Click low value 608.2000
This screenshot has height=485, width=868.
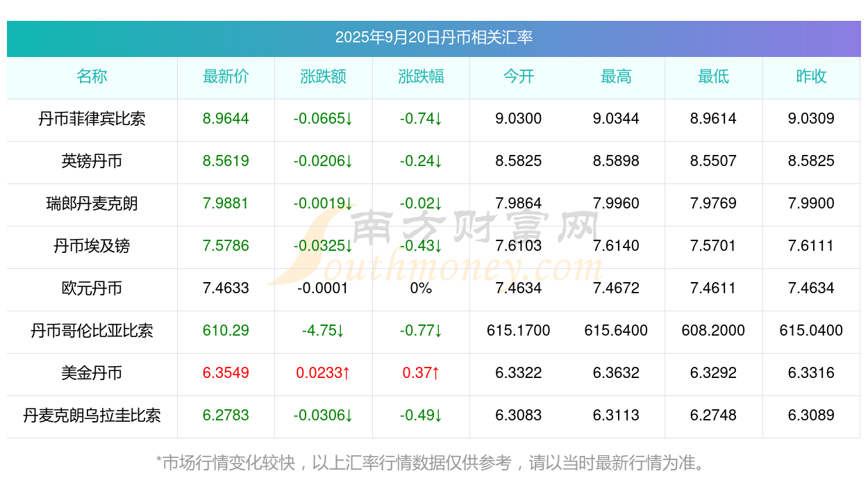click(714, 331)
